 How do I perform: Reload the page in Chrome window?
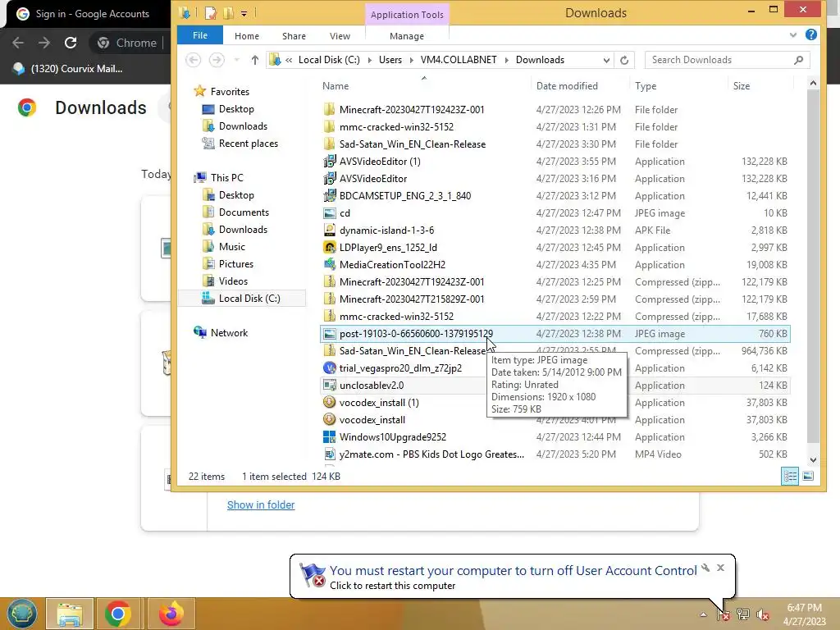pyautogui.click(x=71, y=43)
